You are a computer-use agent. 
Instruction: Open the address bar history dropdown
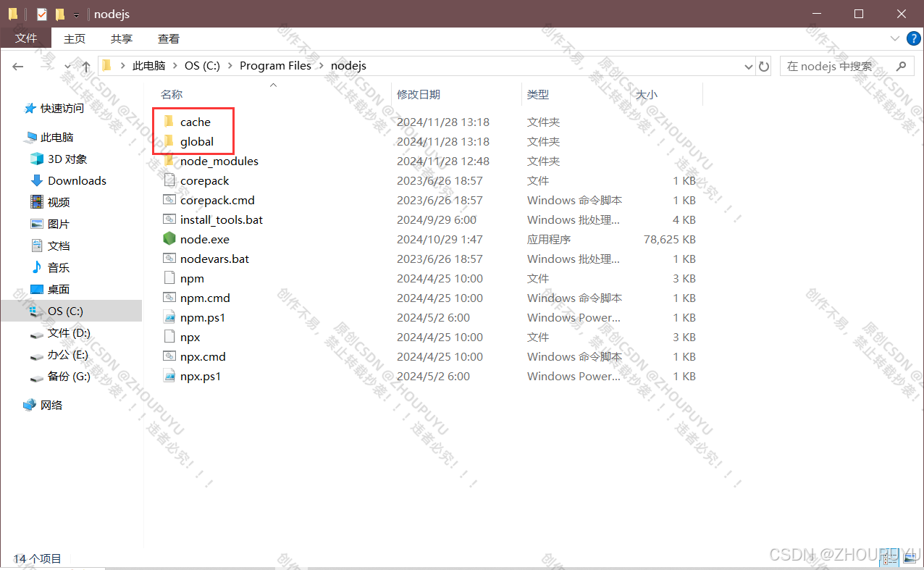click(749, 66)
